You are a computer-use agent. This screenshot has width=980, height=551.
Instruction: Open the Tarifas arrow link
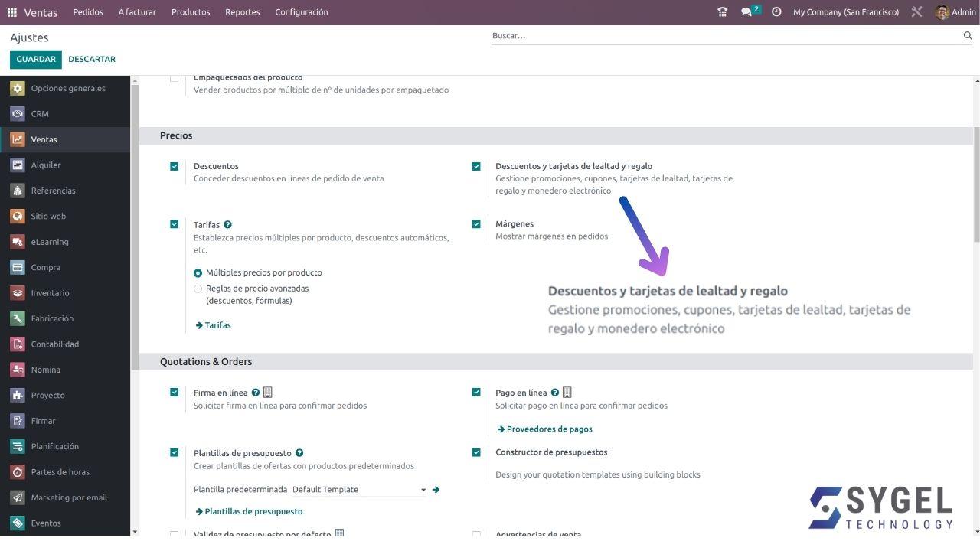point(214,325)
